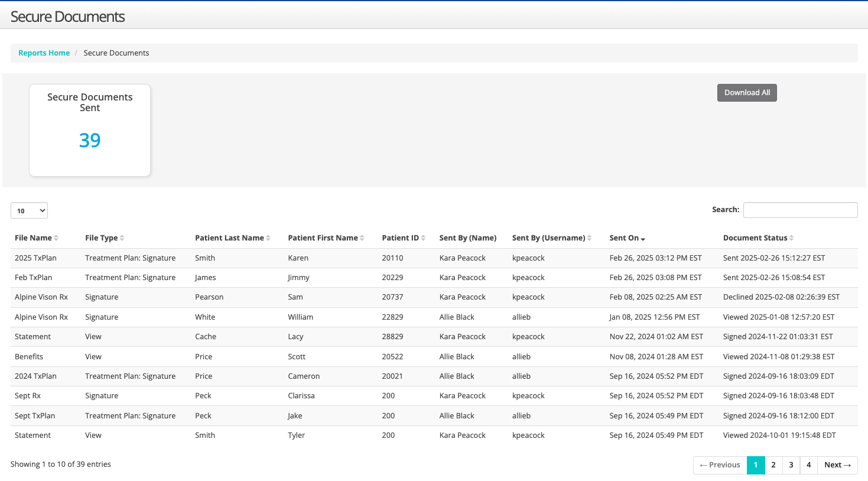Viewport: 868px width, 481px height.
Task: Select the 2024 TxPlan file name cell
Action: pyautogui.click(x=35, y=376)
